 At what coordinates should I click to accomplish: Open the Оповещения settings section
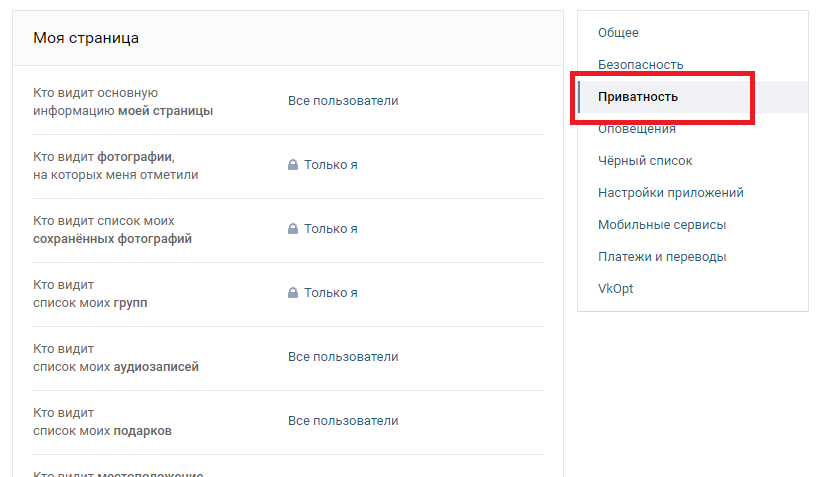(636, 129)
